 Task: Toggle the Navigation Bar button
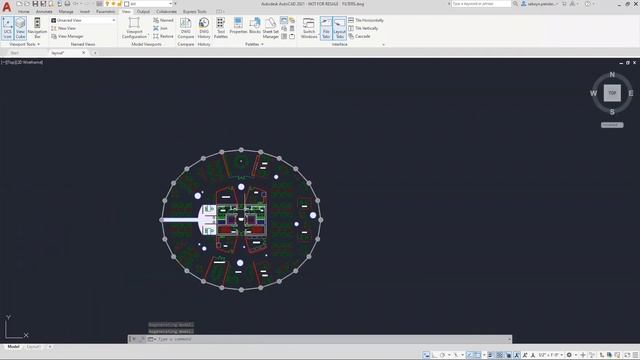37,28
